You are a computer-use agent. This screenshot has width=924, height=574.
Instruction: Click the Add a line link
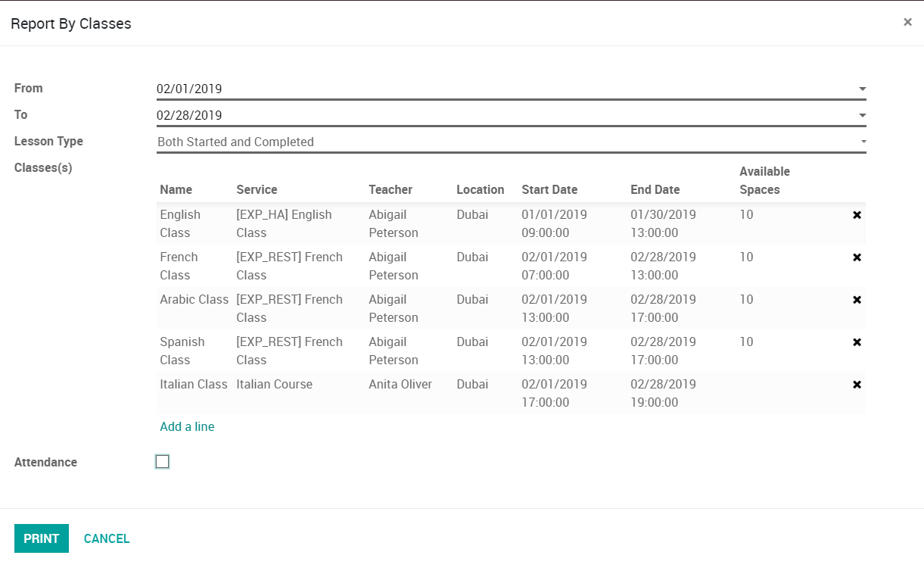[x=187, y=427]
